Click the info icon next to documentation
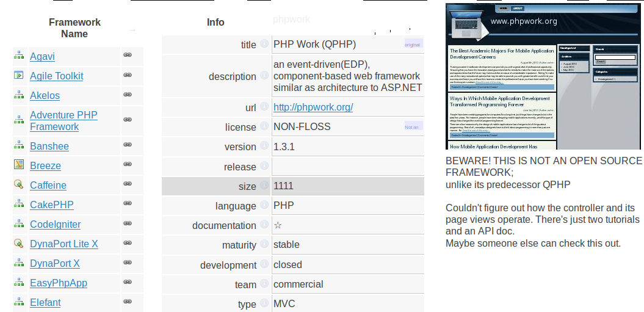The image size is (644, 312). coord(264,225)
